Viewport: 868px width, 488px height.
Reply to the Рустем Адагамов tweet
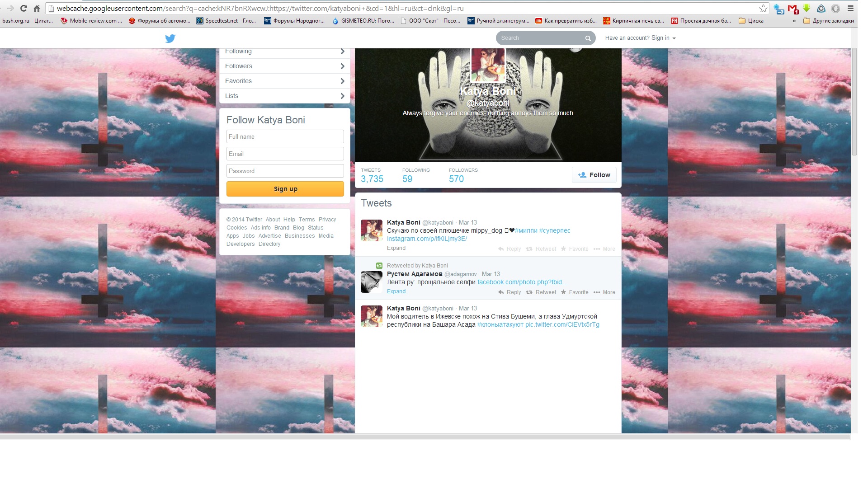coord(509,292)
